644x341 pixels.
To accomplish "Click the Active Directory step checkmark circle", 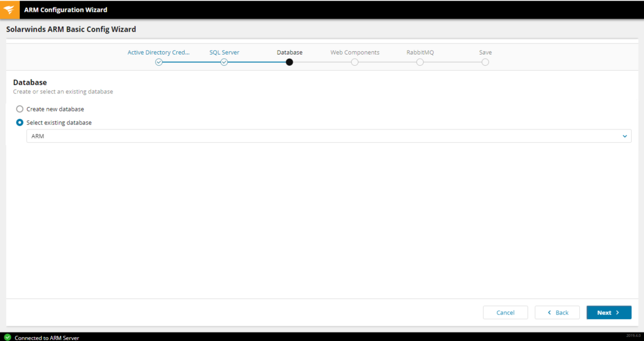I will click(159, 62).
